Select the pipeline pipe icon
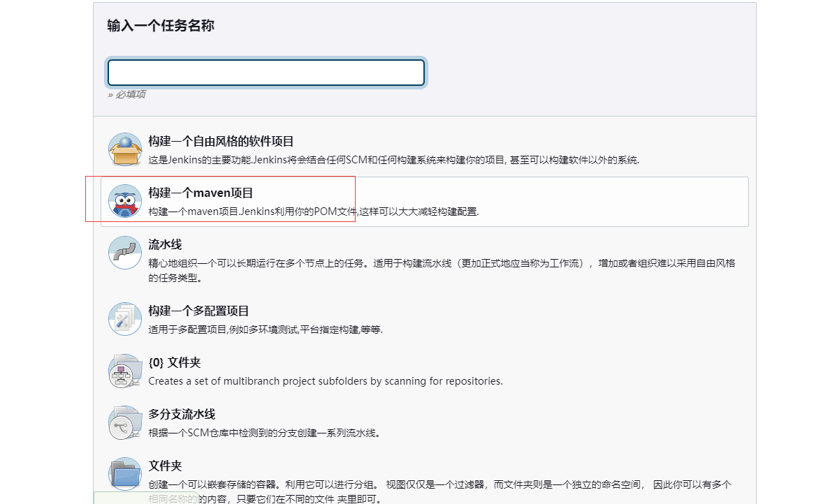830x504 pixels. click(x=125, y=252)
